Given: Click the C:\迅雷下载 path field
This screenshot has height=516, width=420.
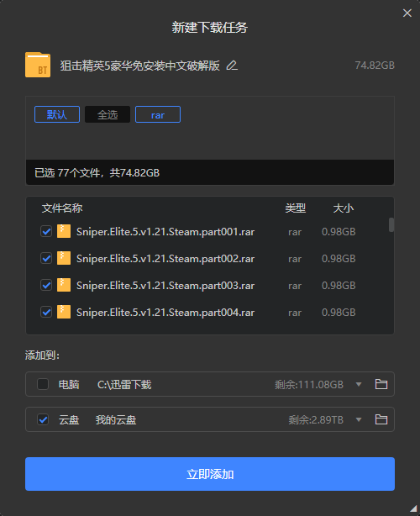Looking at the screenshot, I should [124, 384].
